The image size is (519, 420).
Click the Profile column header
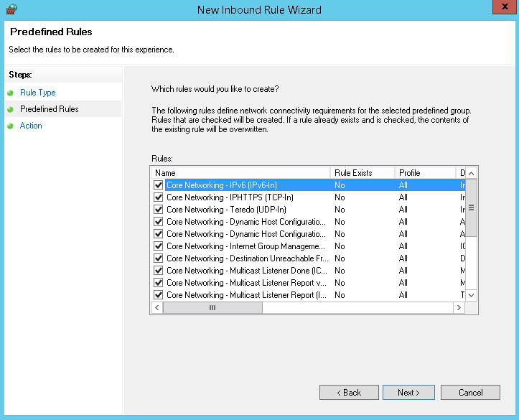pyautogui.click(x=425, y=173)
